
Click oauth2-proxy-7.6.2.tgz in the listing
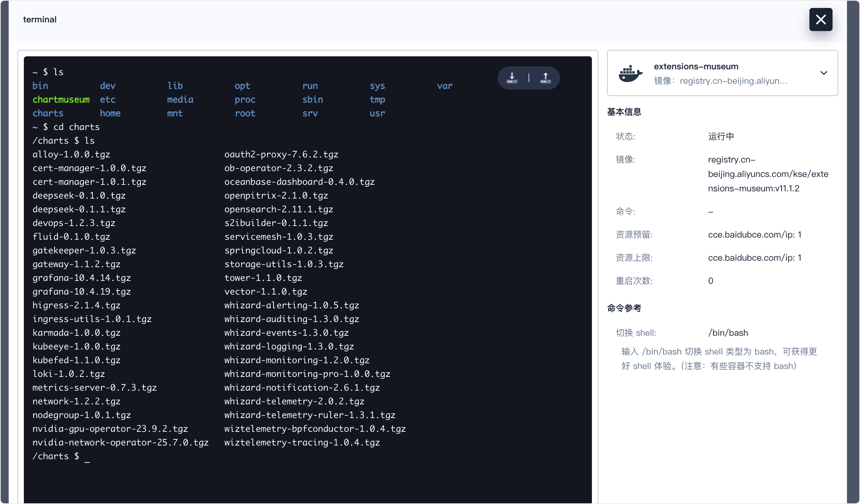point(281,155)
